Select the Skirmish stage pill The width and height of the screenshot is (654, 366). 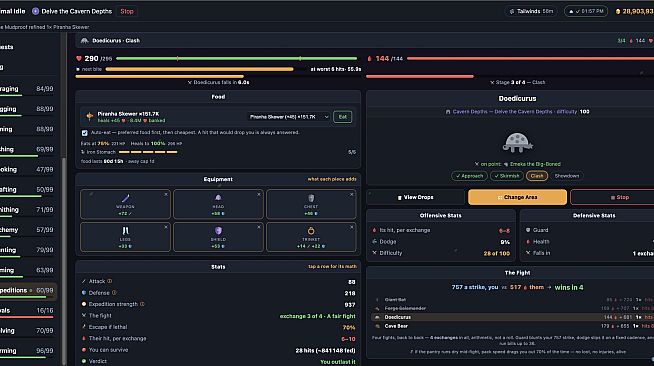[507, 176]
